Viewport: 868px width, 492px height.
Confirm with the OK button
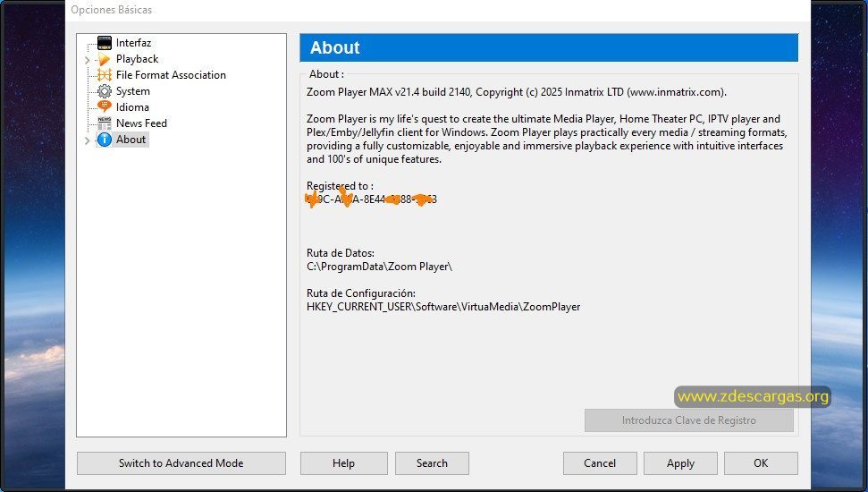[761, 463]
